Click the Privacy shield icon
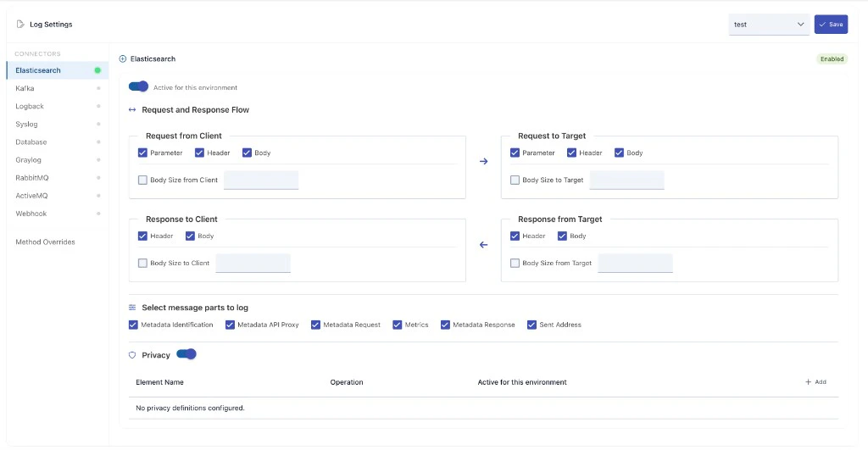 point(132,355)
